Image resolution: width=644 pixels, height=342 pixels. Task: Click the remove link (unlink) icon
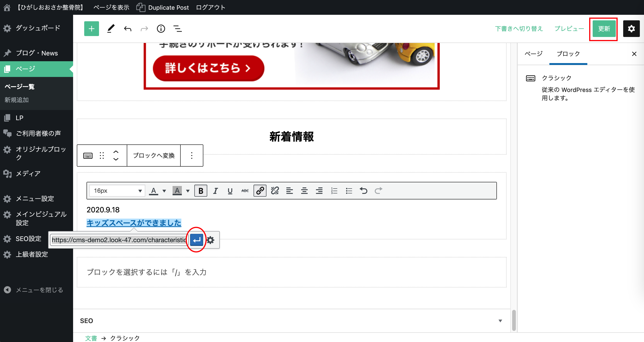click(x=275, y=191)
